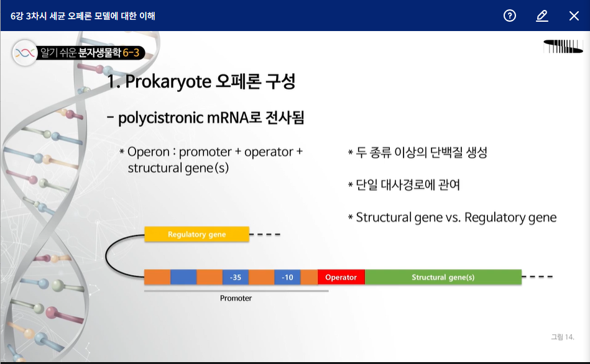Viewport: 590px width, 364px height.
Task: Open the help question mark icon
Action: point(510,16)
